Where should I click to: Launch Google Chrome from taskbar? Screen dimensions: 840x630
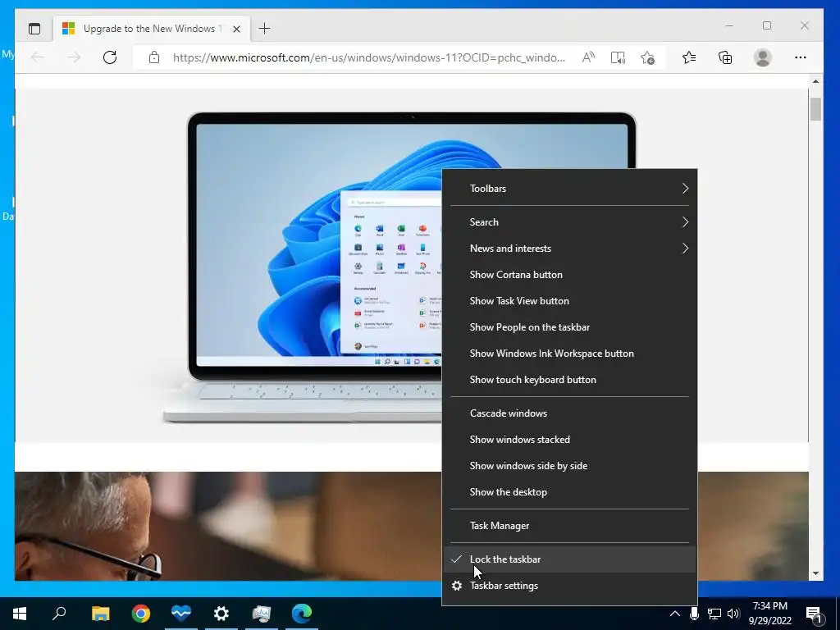tap(141, 614)
